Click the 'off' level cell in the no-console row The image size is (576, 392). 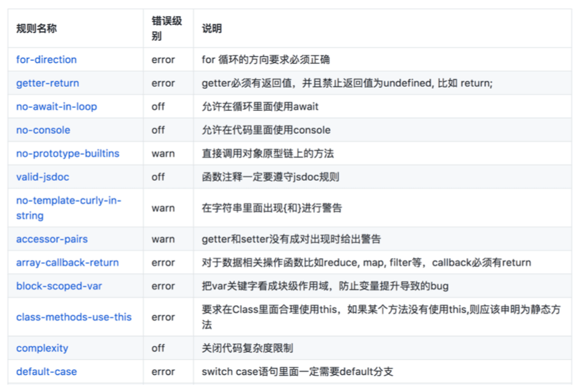(x=158, y=130)
